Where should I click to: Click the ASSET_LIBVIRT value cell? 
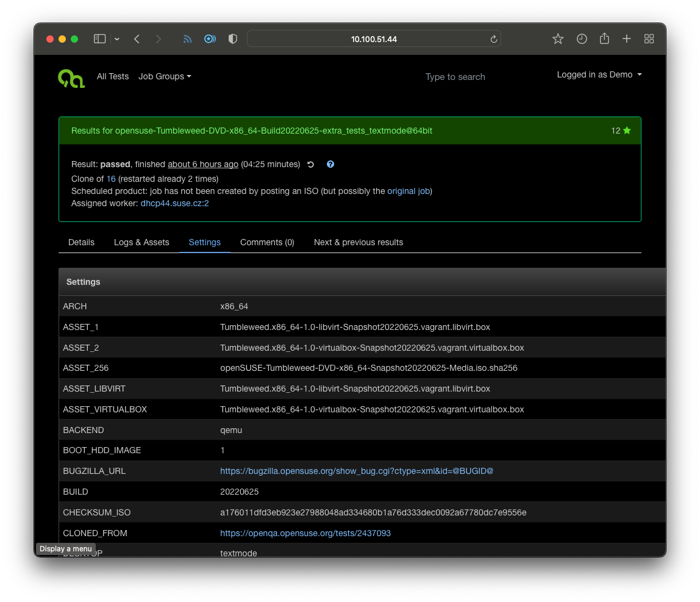[355, 389]
